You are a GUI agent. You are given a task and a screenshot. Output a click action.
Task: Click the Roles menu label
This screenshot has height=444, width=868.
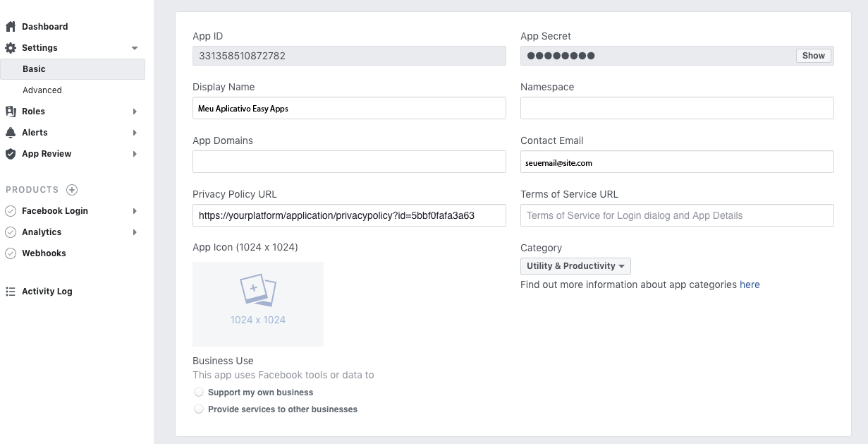click(33, 112)
